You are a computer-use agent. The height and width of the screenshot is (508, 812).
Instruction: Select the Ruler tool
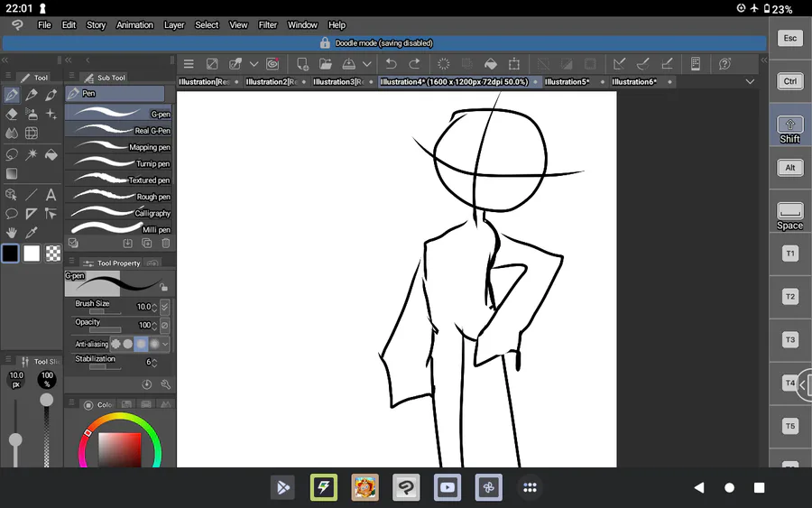pos(32,214)
